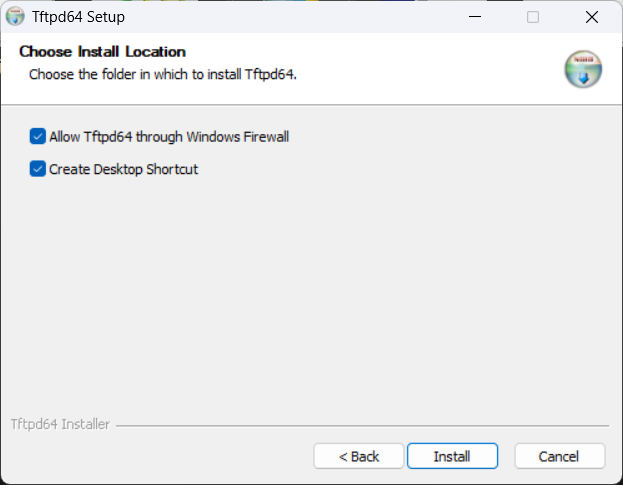Click the "Choose Install Location" heading
This screenshot has width=623, height=485.
102,51
